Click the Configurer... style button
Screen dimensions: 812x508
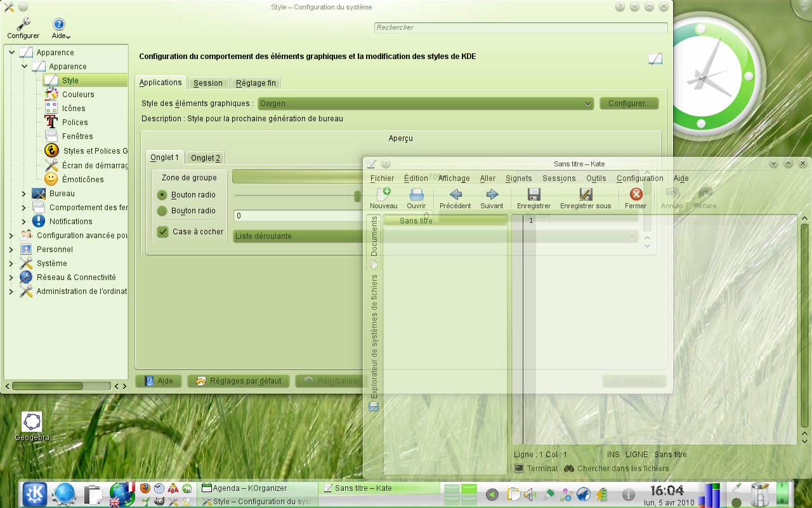(629, 104)
